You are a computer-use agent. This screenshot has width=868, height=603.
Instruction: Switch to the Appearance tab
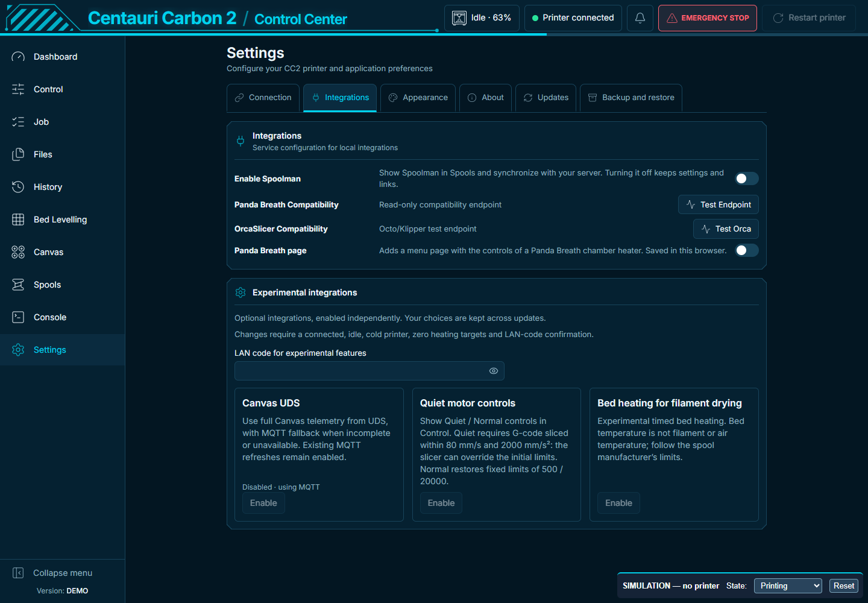pos(418,98)
